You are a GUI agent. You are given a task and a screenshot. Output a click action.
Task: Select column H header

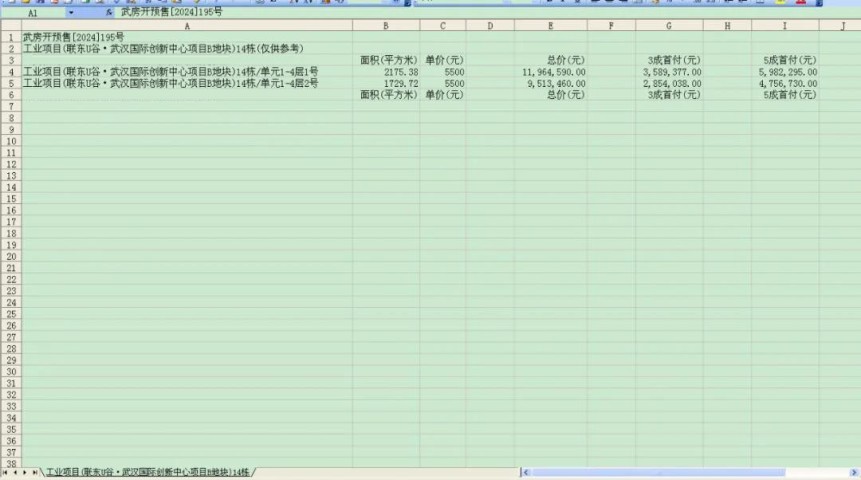(727, 26)
